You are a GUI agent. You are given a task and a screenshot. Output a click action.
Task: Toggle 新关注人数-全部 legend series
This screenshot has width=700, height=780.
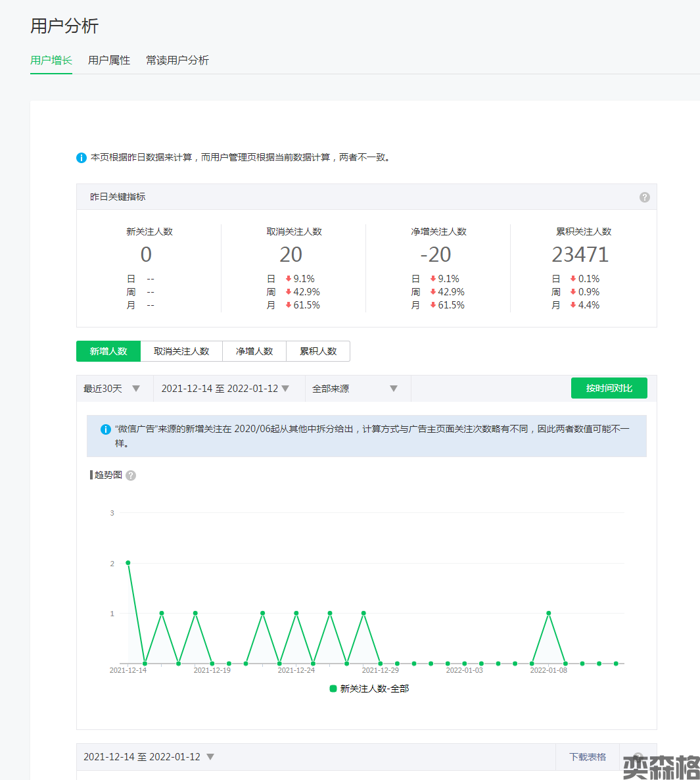369,689
